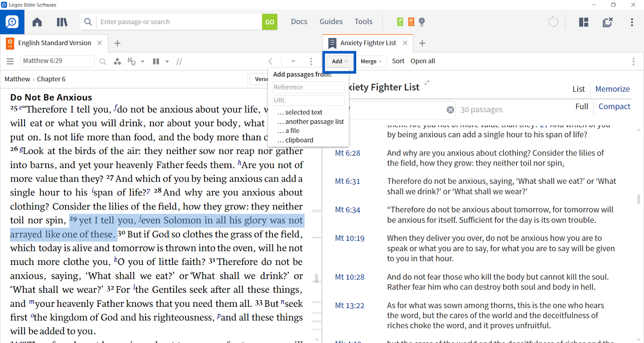
Task: Click the lightbulb shortcut icon
Action: pos(422,22)
